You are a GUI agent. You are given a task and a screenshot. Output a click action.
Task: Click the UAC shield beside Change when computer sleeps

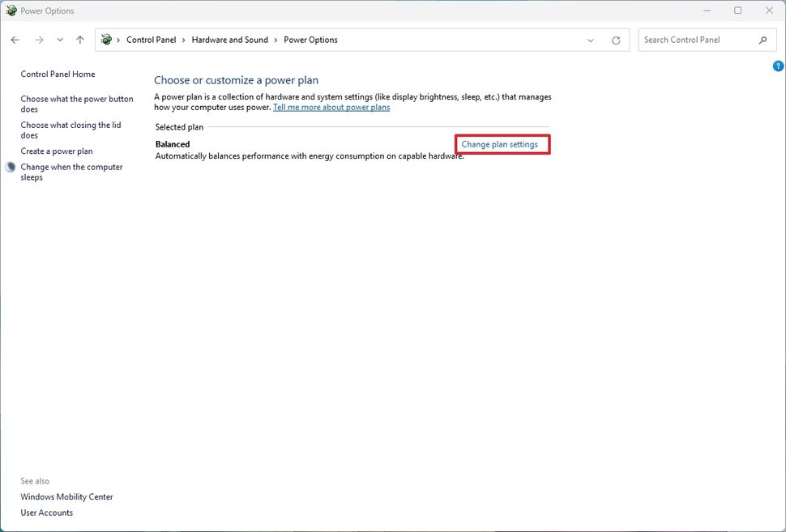tap(11, 166)
